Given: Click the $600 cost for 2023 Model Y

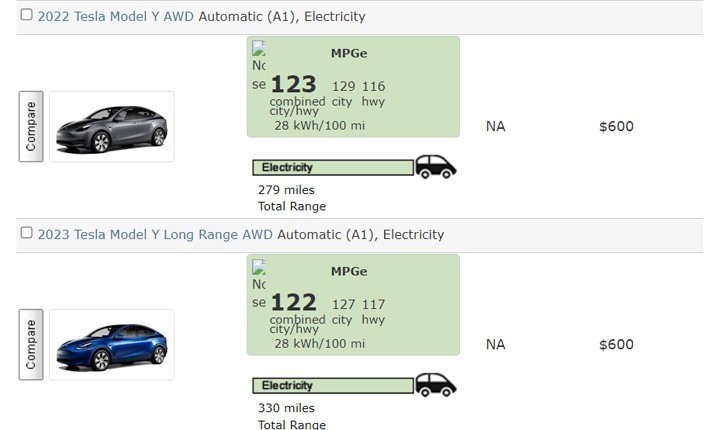Looking at the screenshot, I should coord(616,345).
